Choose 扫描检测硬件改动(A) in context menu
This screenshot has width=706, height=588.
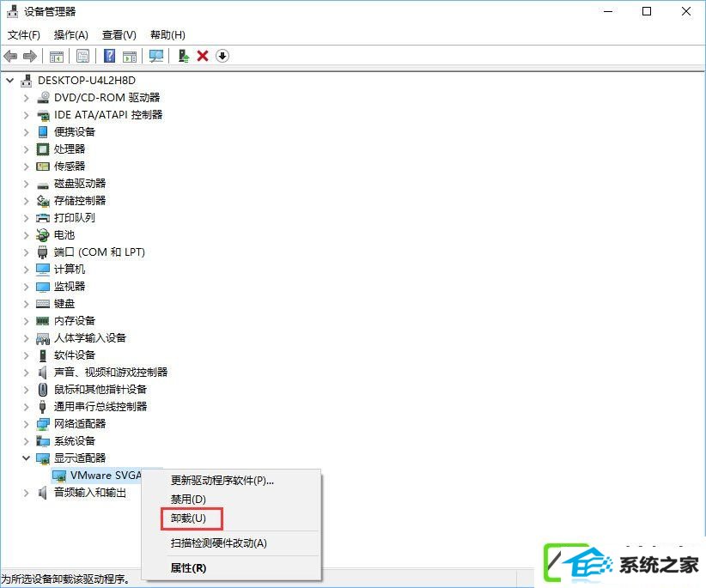[x=231, y=543]
